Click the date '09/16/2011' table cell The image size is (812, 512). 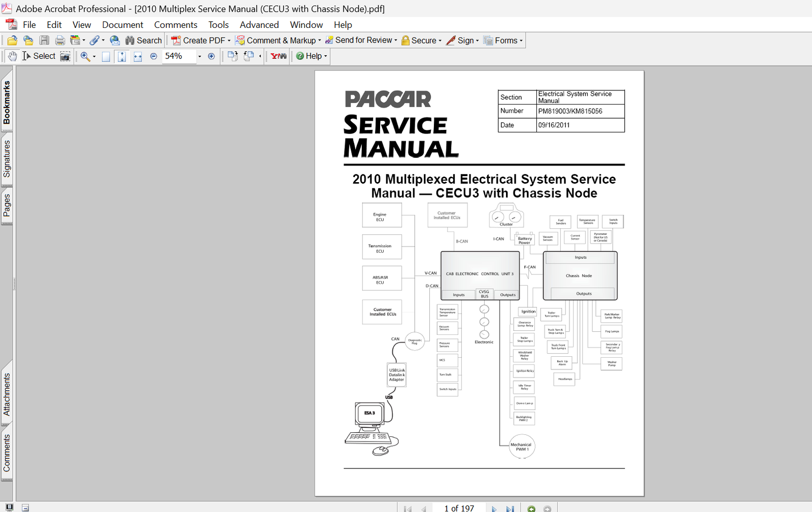coord(581,125)
